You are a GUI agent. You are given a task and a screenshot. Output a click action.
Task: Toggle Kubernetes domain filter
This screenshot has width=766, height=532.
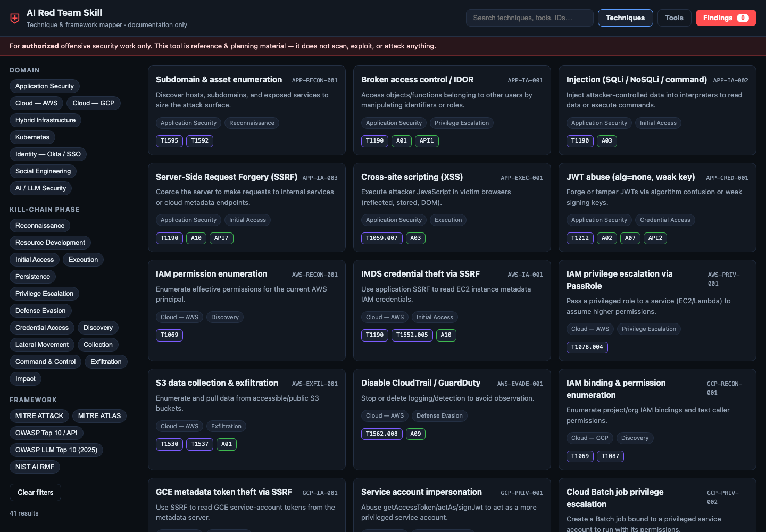coord(32,137)
